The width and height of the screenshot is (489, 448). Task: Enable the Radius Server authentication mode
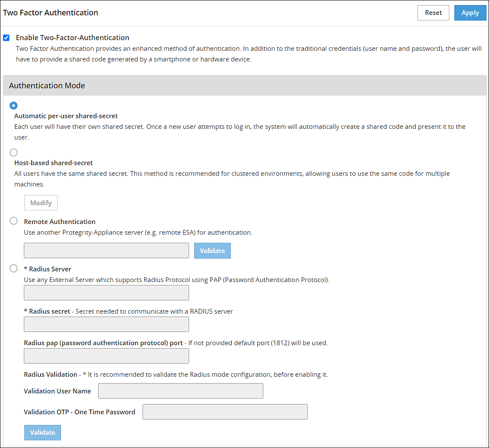(13, 268)
